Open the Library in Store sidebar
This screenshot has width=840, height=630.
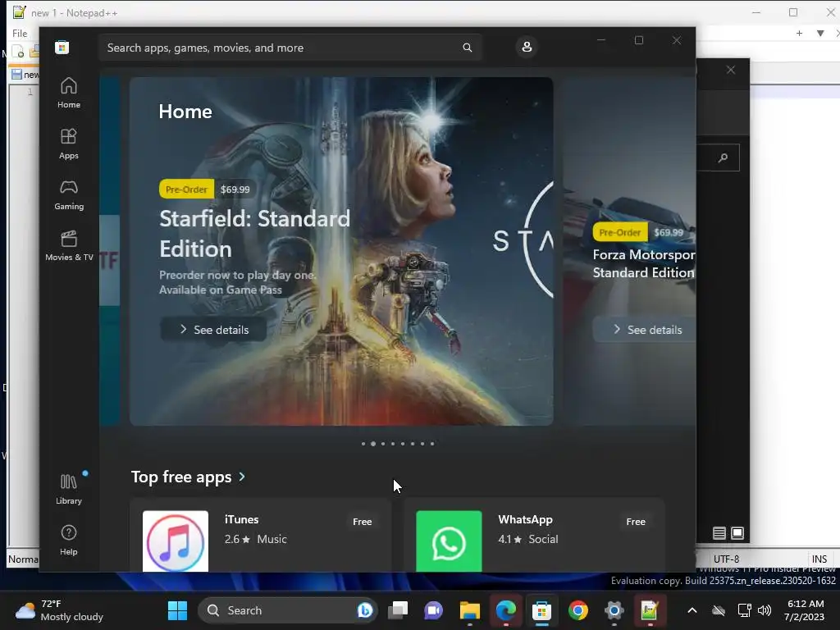pos(69,489)
